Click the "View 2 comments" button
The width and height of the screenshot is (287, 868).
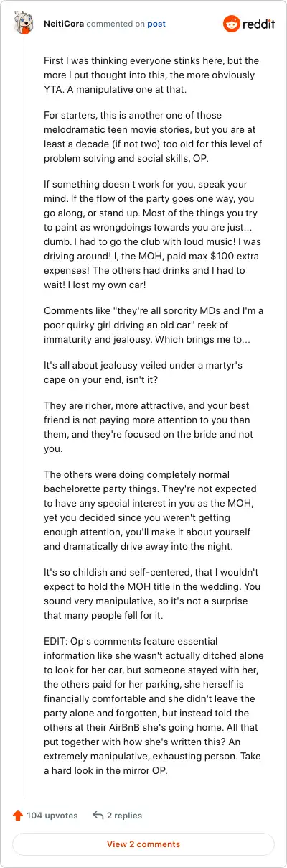pyautogui.click(x=143, y=844)
